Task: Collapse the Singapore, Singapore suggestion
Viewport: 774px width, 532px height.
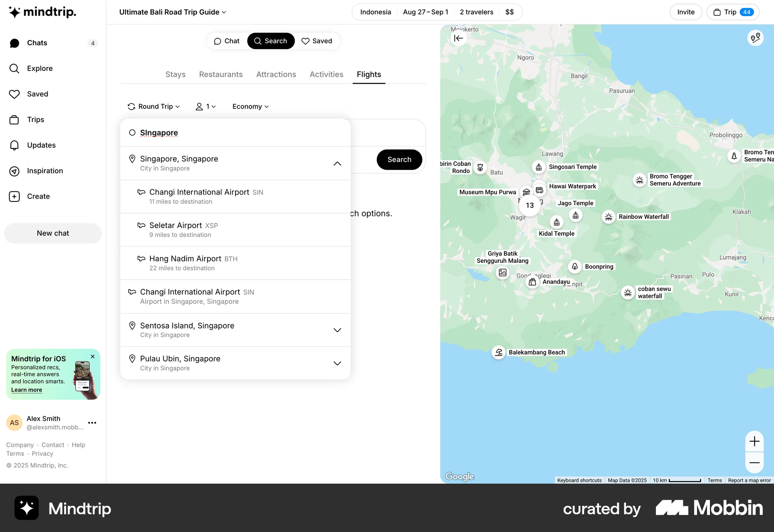Action: 337,164
